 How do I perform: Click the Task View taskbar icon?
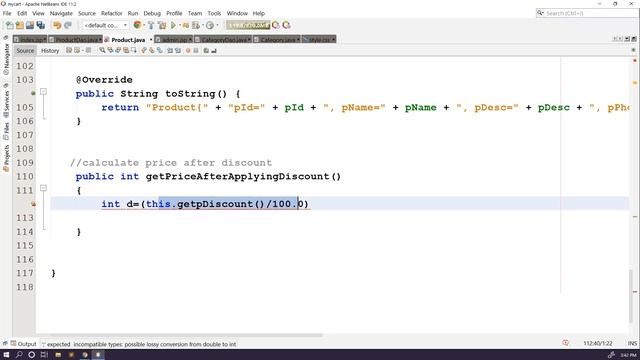click(44, 355)
